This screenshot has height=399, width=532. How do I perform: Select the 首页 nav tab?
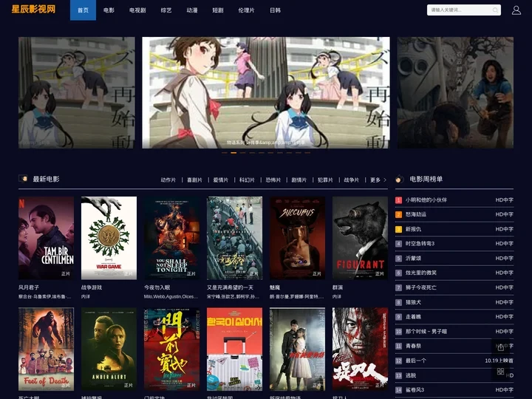(x=83, y=10)
